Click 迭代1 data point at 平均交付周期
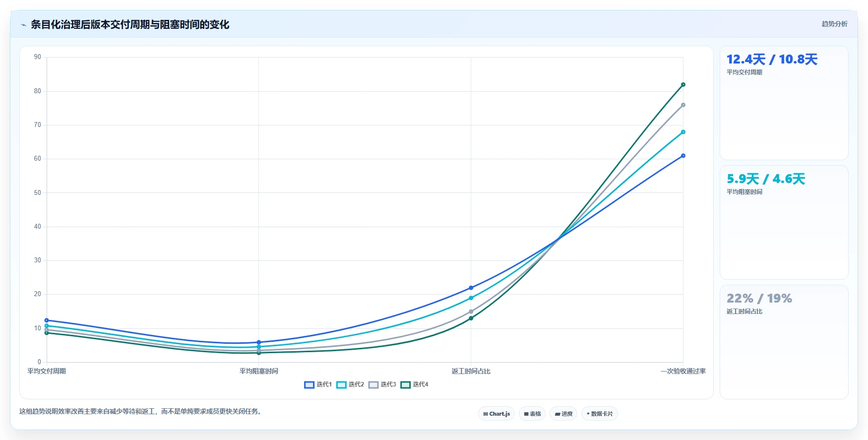Image resolution: width=868 pixels, height=440 pixels. (47, 320)
